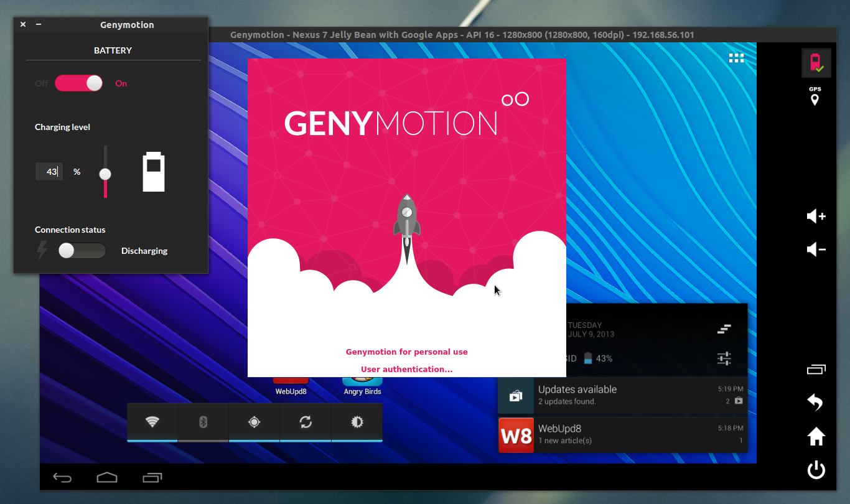Launch the Angry Birds app

362,386
